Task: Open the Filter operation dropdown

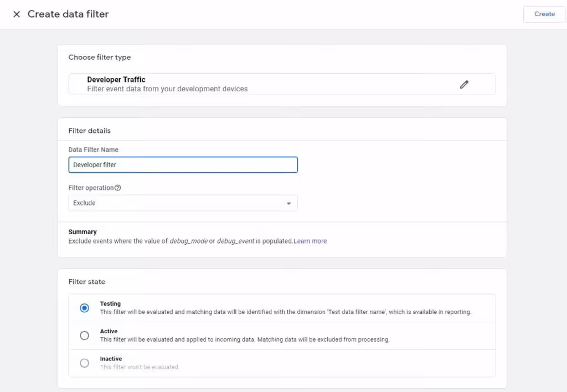Action: click(x=183, y=203)
